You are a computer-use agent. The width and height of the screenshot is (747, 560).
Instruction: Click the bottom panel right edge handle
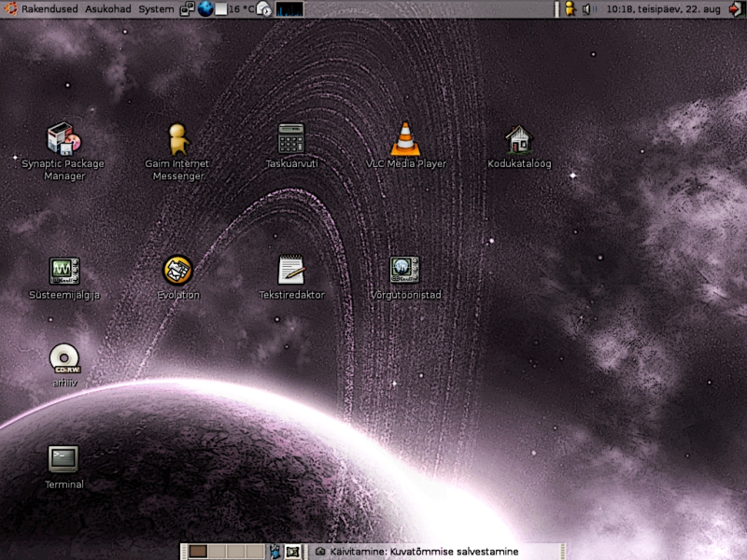pos(562,552)
